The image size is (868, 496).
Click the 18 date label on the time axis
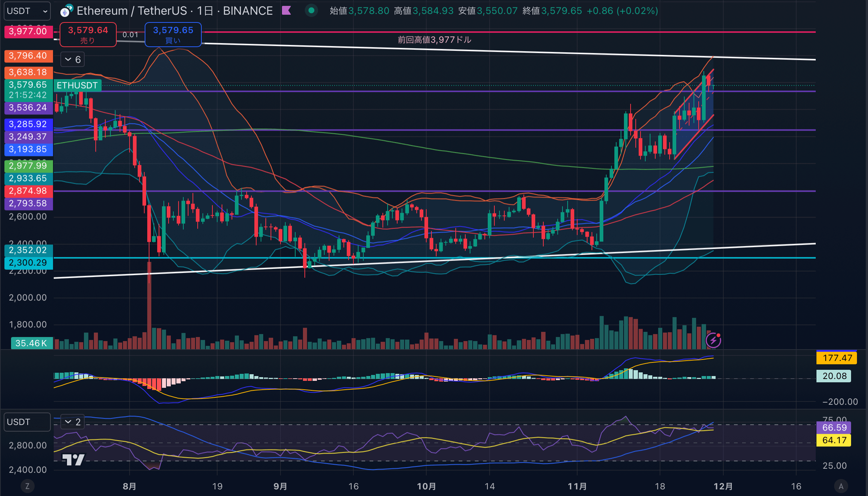(x=660, y=486)
